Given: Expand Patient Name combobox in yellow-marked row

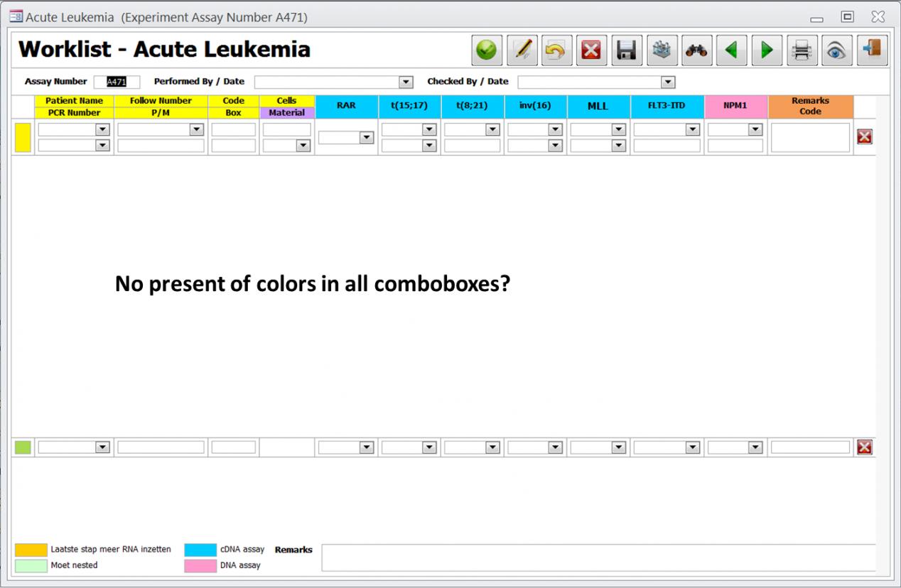Looking at the screenshot, I should pos(102,130).
